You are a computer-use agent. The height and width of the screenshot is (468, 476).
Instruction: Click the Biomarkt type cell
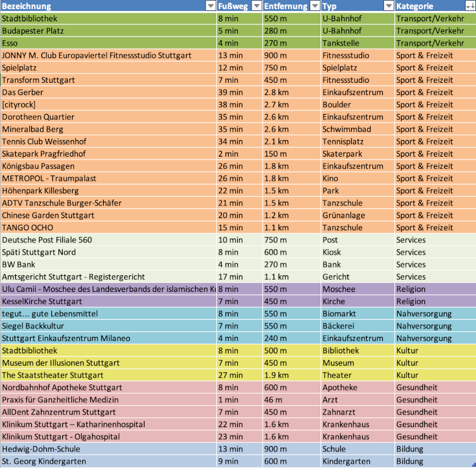358,313
